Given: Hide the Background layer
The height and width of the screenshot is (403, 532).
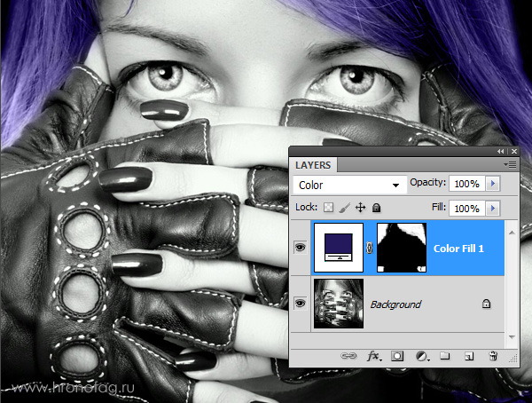Looking at the screenshot, I should click(301, 303).
